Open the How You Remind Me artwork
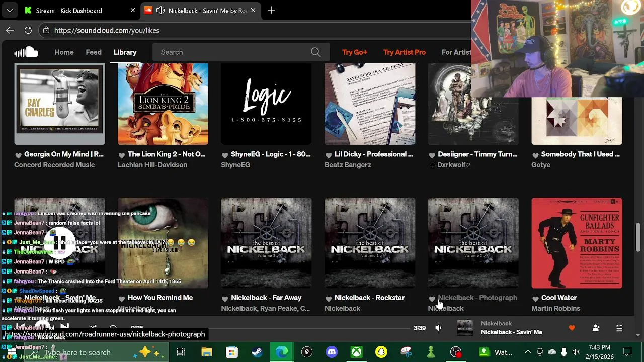Image resolution: width=644 pixels, height=362 pixels. click(x=163, y=243)
